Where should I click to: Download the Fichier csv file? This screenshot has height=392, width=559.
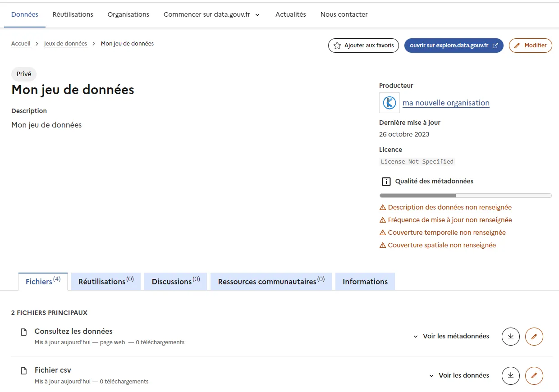point(511,375)
